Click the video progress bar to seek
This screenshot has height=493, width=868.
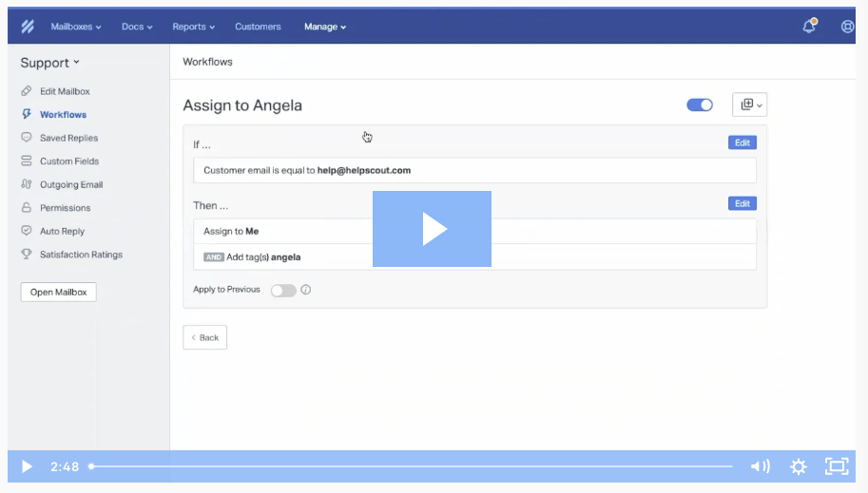pos(409,466)
